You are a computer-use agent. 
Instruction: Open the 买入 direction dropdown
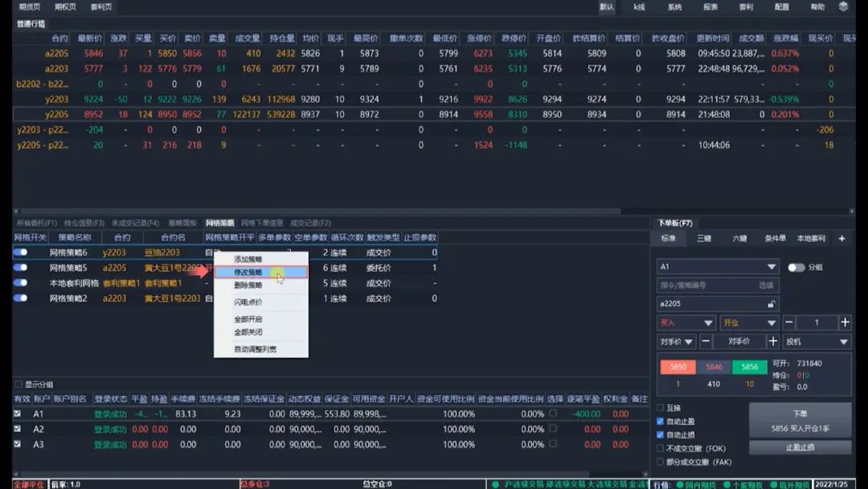708,323
